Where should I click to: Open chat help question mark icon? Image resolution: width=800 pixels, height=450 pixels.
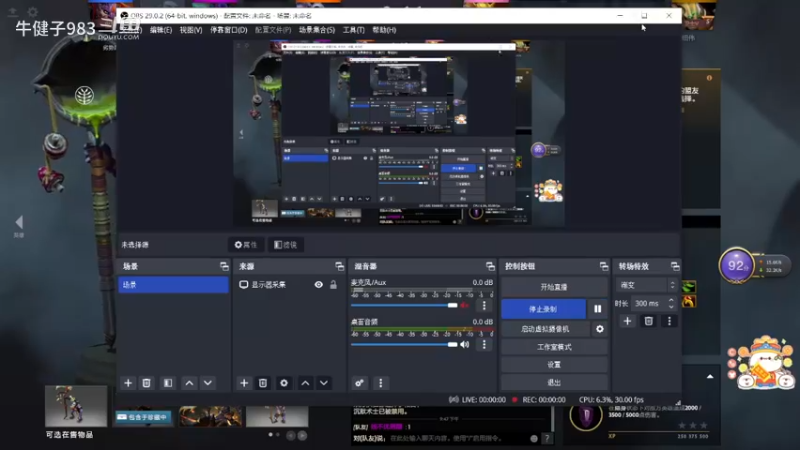point(546,438)
